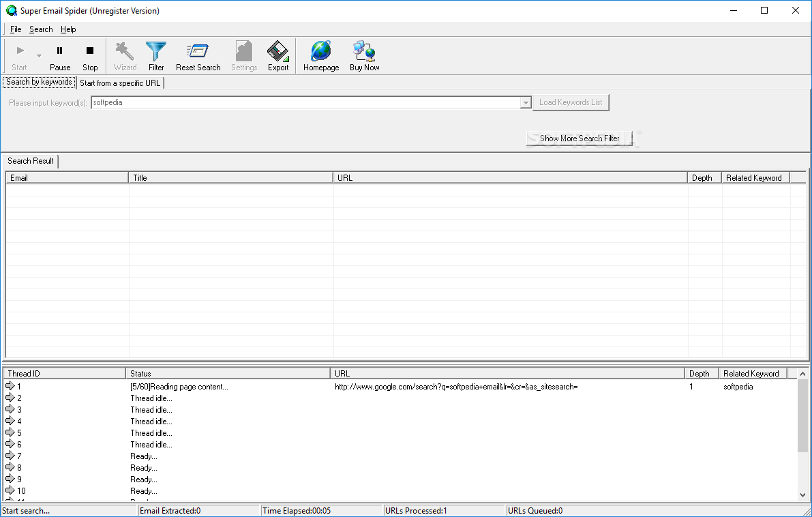Click thread 7 arrow icon

click(x=10, y=456)
